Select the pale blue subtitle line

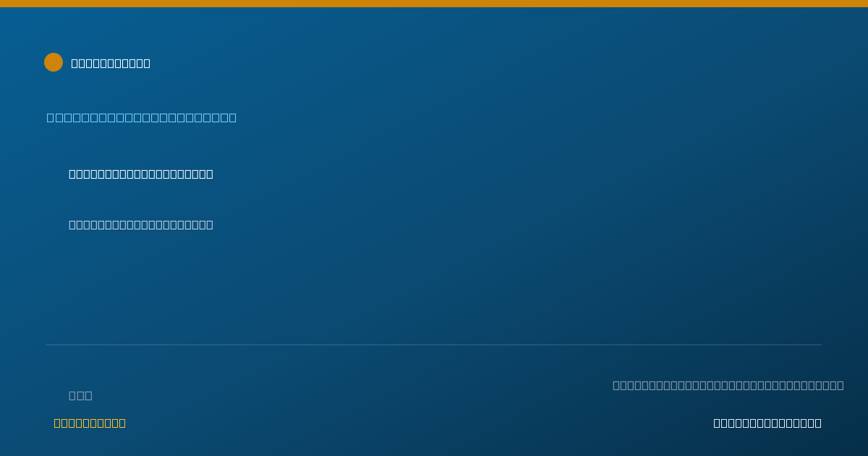tap(142, 117)
